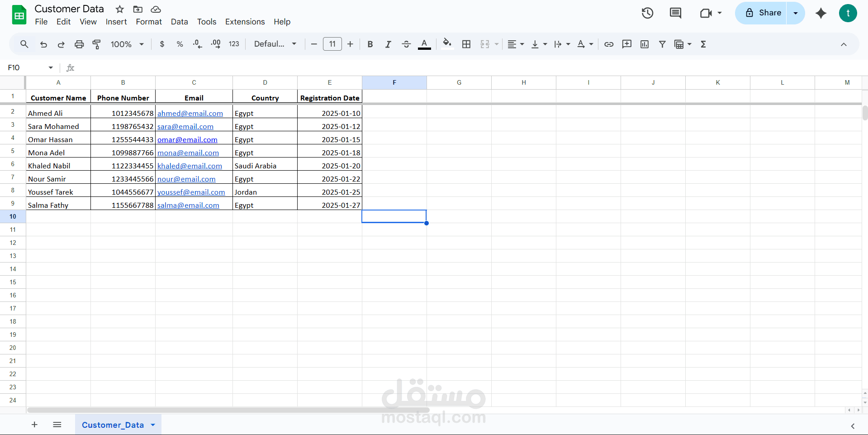Toggle bold formatting
Screen dimensions: 868x435
point(370,44)
